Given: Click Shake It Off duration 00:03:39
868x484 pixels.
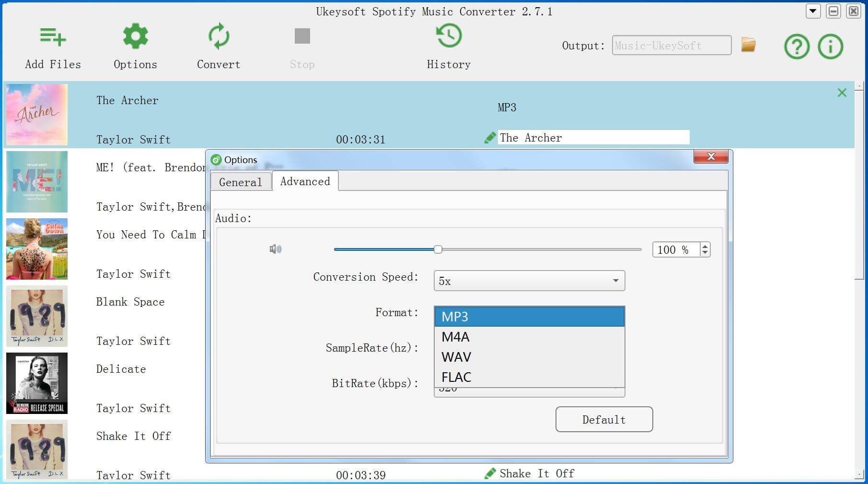Looking at the screenshot, I should pos(360,475).
